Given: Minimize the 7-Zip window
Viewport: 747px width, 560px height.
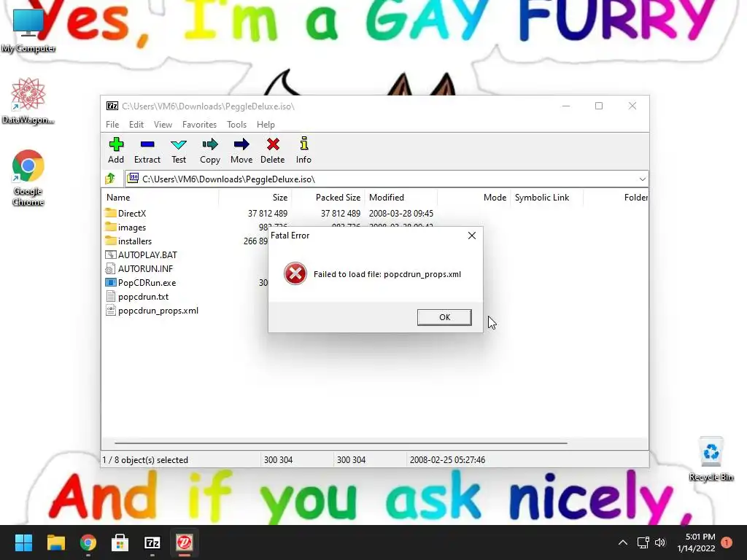Looking at the screenshot, I should tap(566, 106).
